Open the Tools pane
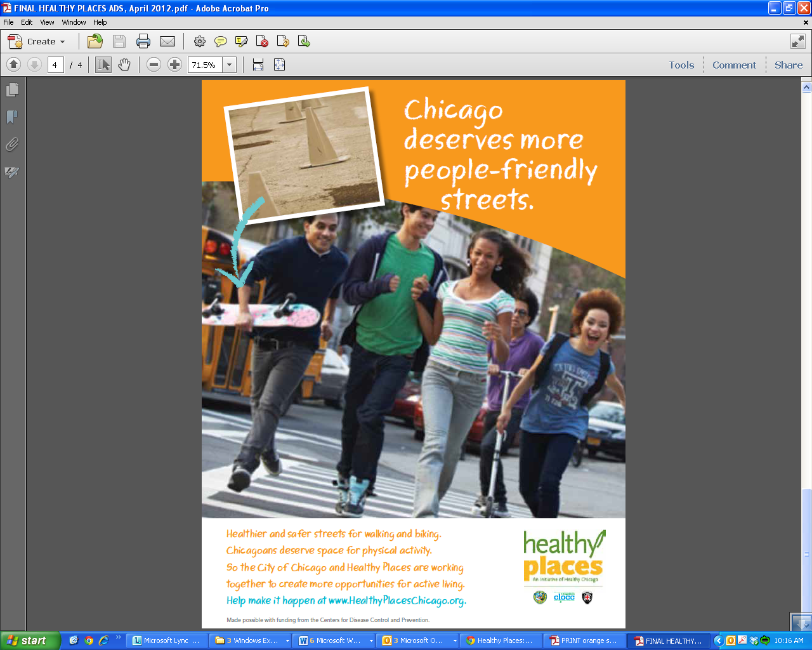 (x=681, y=65)
